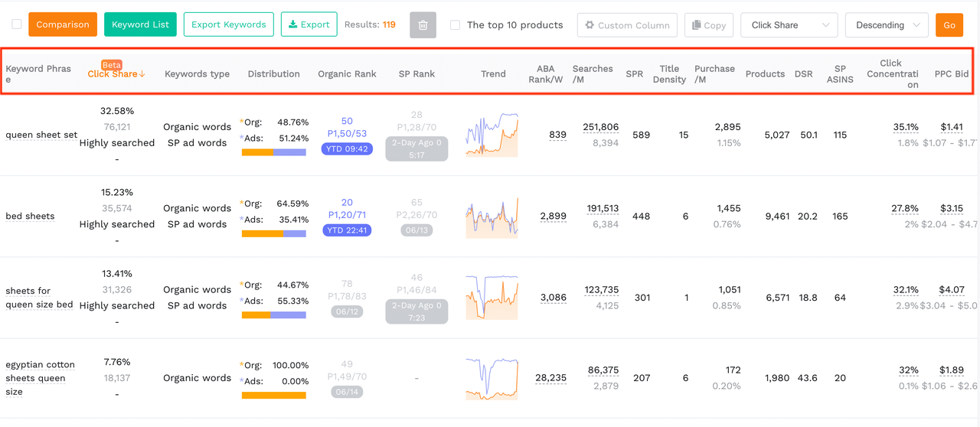Click the Beta badge above Click Share
The width and height of the screenshot is (980, 427).
(x=112, y=65)
